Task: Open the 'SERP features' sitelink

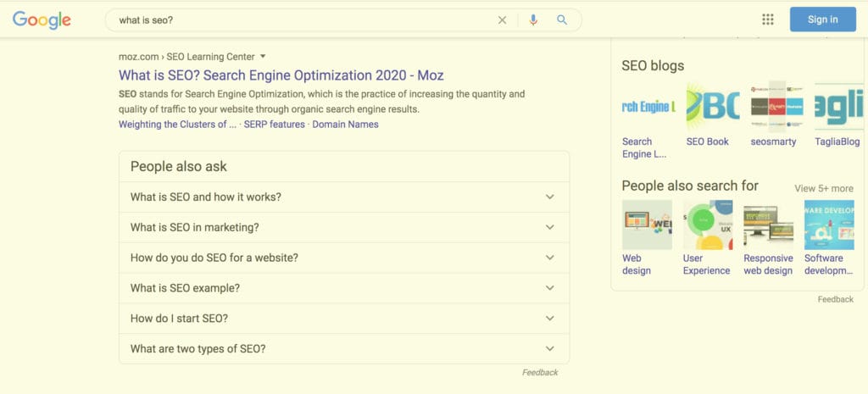Action: pyautogui.click(x=274, y=125)
